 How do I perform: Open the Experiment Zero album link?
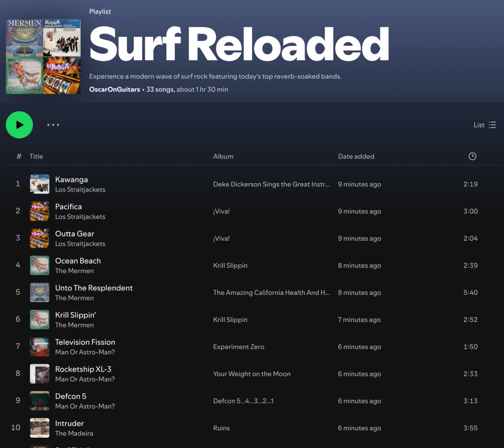click(239, 347)
